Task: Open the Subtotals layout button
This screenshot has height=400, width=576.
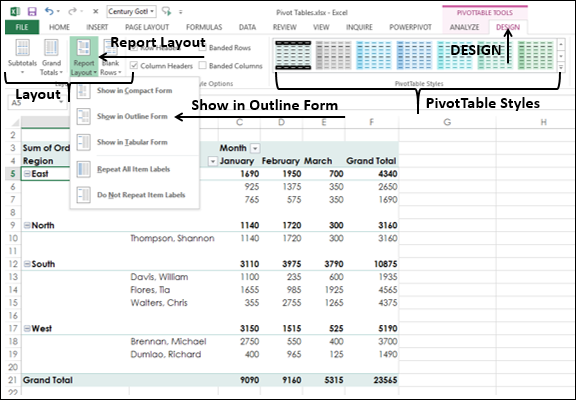Action: [x=22, y=57]
